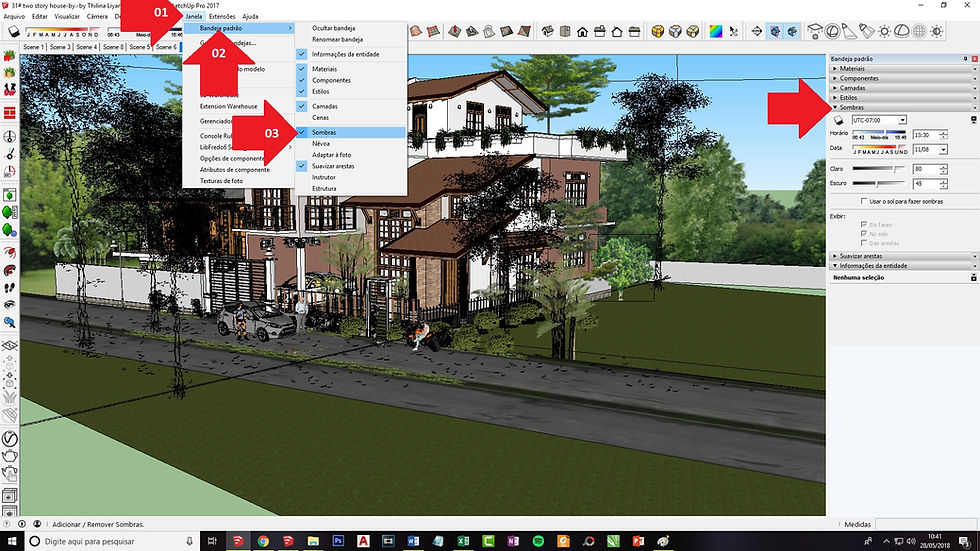The width and height of the screenshot is (980, 551).
Task: Collapse the Sombras panel
Action: (x=904, y=107)
